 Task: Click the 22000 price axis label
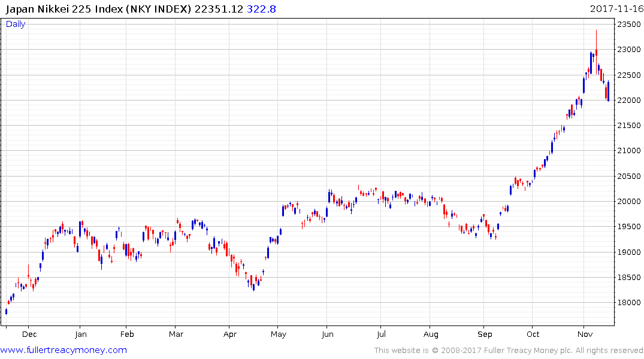[x=629, y=100]
